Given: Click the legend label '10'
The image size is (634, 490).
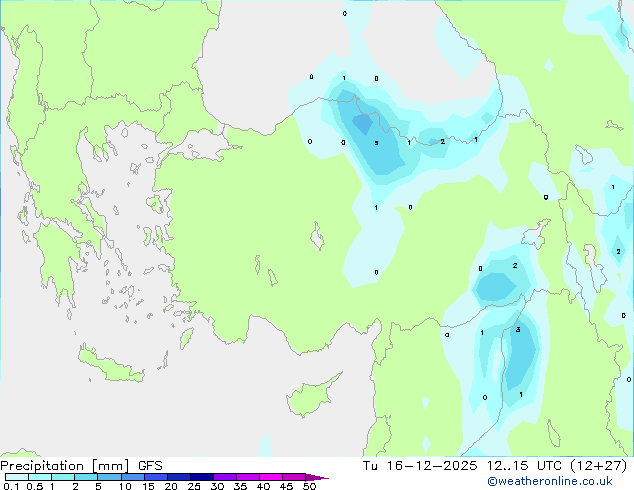Looking at the screenshot, I should tap(125, 486).
